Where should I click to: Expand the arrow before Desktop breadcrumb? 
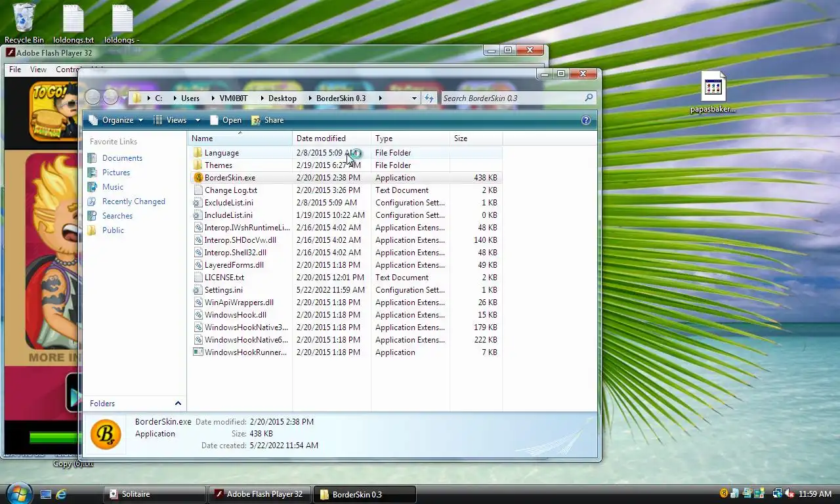pos(262,98)
